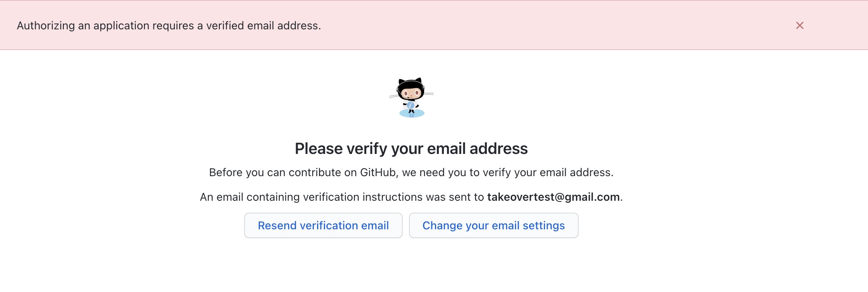The image size is (868, 292).
Task: Click the Resend verification email button
Action: point(323,225)
